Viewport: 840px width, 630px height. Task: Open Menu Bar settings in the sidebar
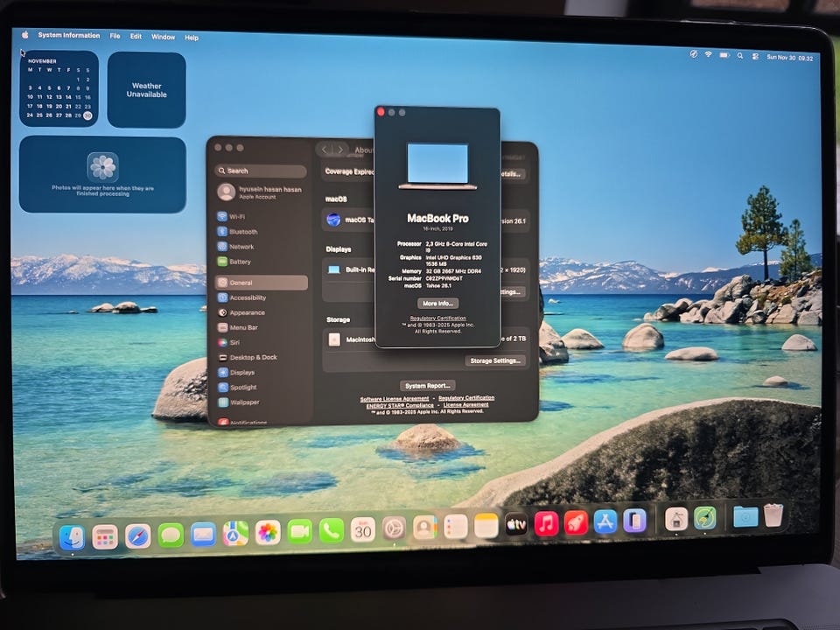click(262, 327)
